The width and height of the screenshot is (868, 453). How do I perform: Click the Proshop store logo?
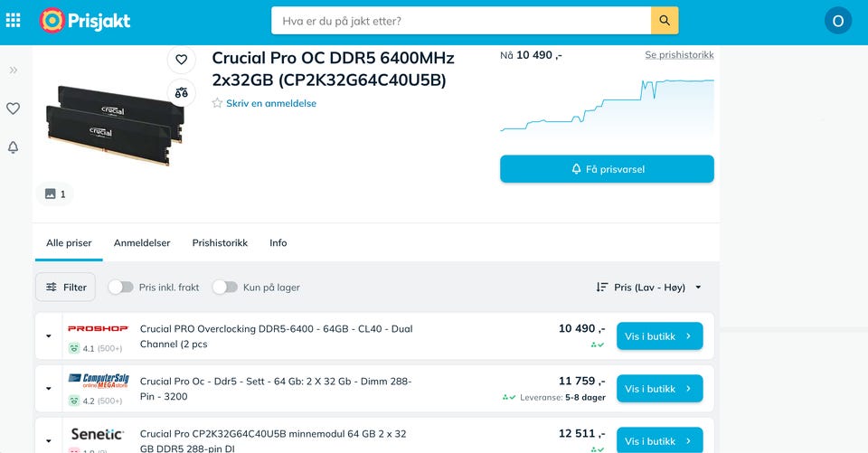tap(98, 328)
